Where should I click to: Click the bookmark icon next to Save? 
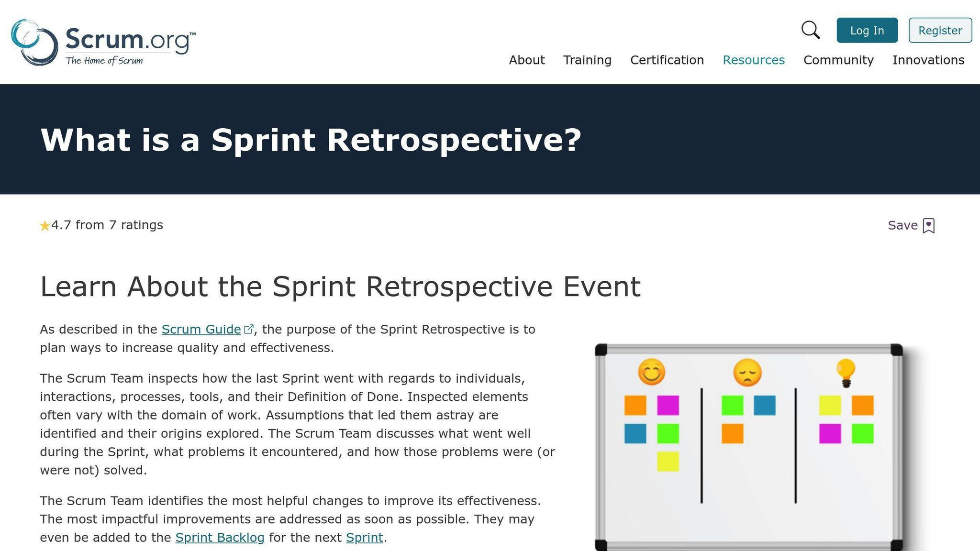pos(928,225)
